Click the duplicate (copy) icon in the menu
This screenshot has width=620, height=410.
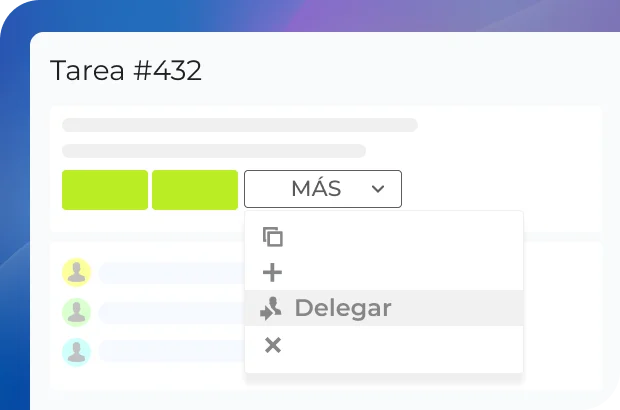click(x=273, y=237)
